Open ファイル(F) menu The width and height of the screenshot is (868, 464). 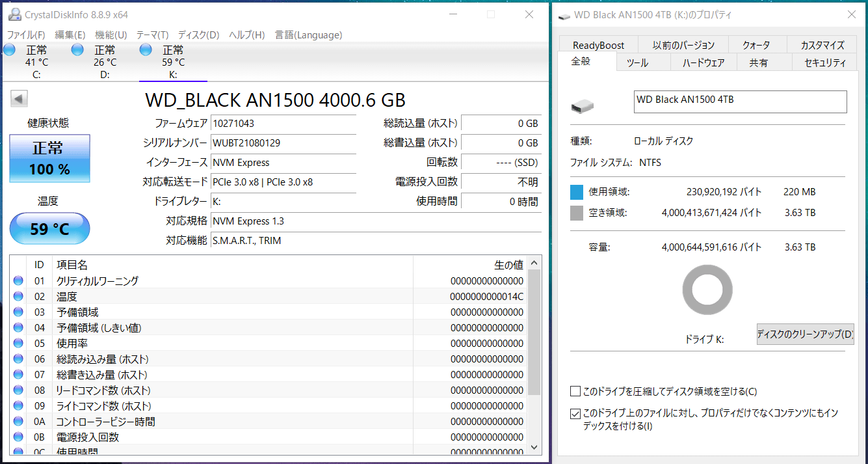pos(26,34)
